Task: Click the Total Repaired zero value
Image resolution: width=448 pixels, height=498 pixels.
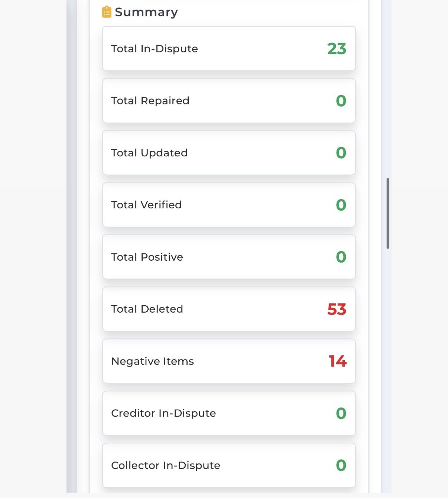Action: pyautogui.click(x=341, y=101)
